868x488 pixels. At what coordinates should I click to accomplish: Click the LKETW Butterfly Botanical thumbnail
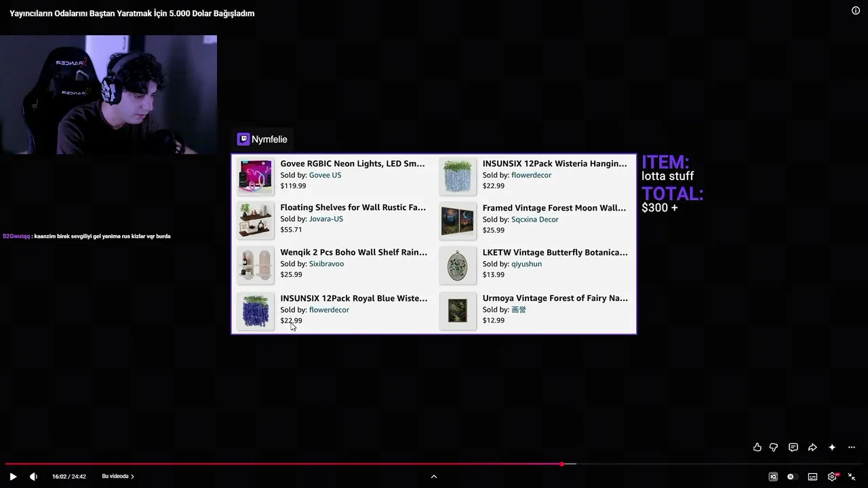pos(458,265)
